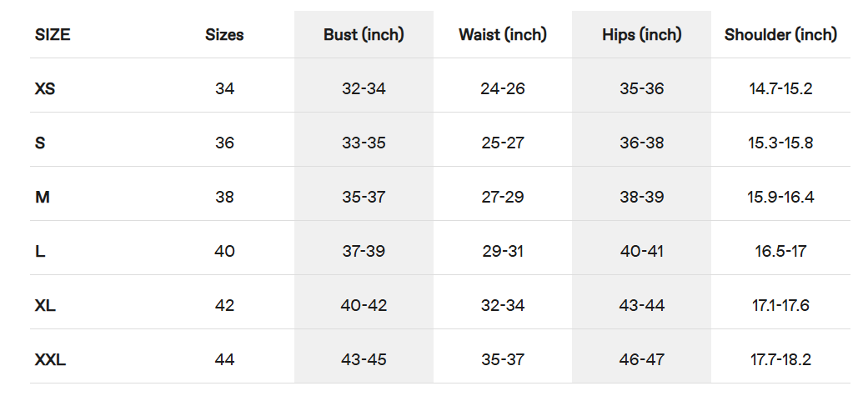Click hips value 40-41 for L
Viewport: 868px width, 396px height.
[x=641, y=252]
